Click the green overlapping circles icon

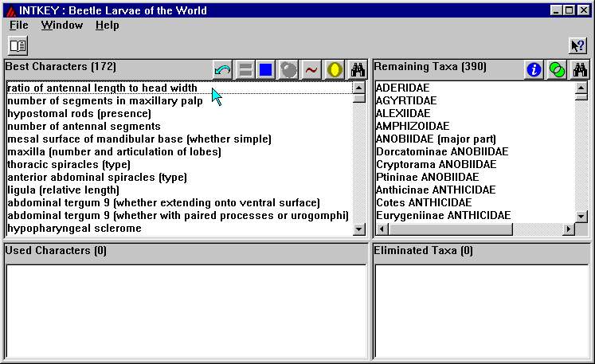point(556,70)
